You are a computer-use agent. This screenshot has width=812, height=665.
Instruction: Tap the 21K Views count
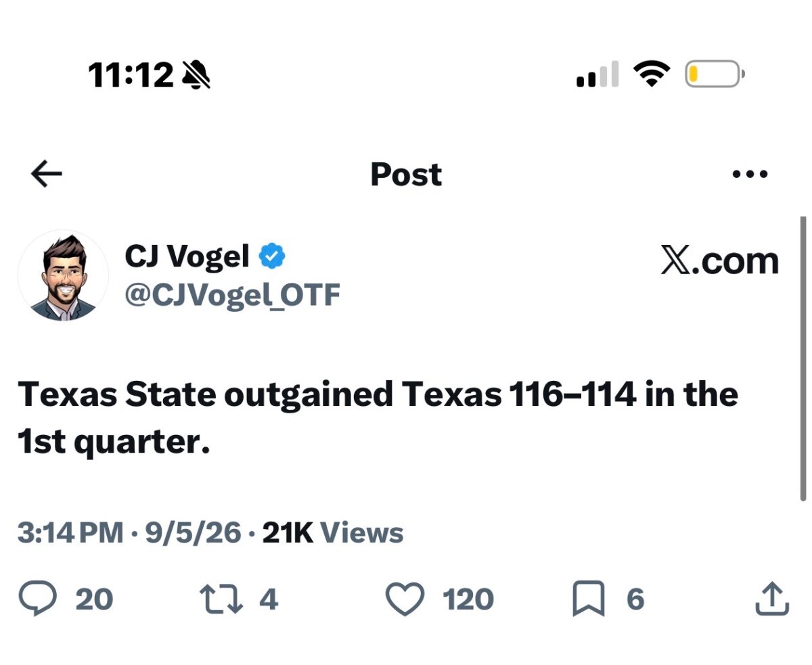(x=333, y=534)
